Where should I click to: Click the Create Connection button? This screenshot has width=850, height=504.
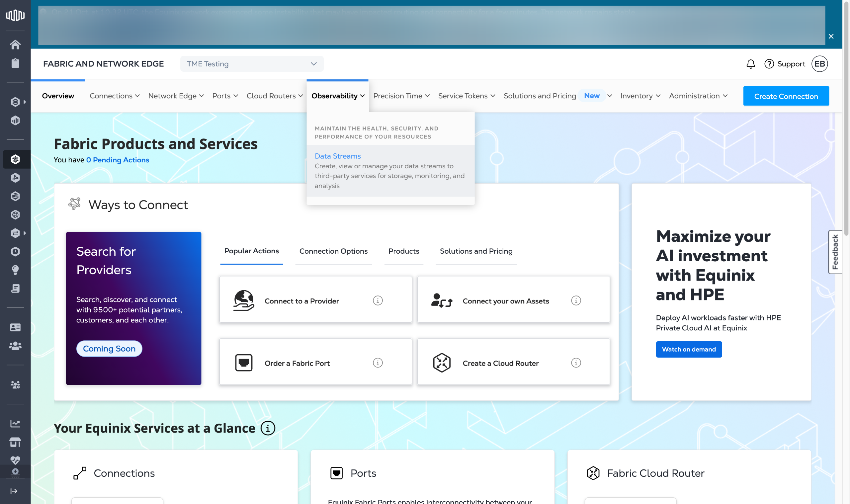pos(786,96)
